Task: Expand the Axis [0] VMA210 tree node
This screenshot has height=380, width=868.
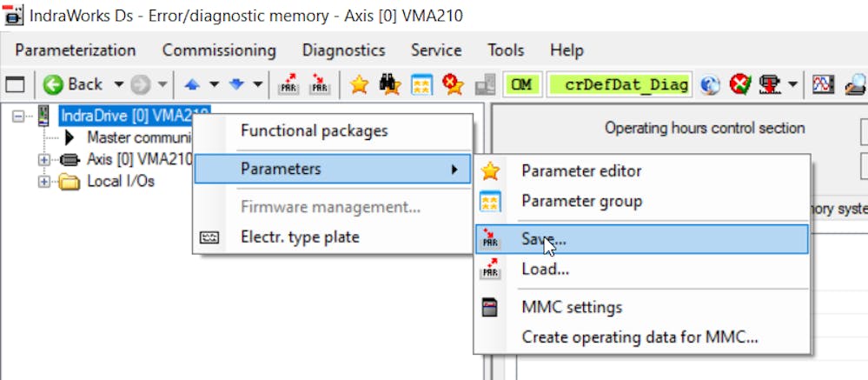Action: (44, 159)
